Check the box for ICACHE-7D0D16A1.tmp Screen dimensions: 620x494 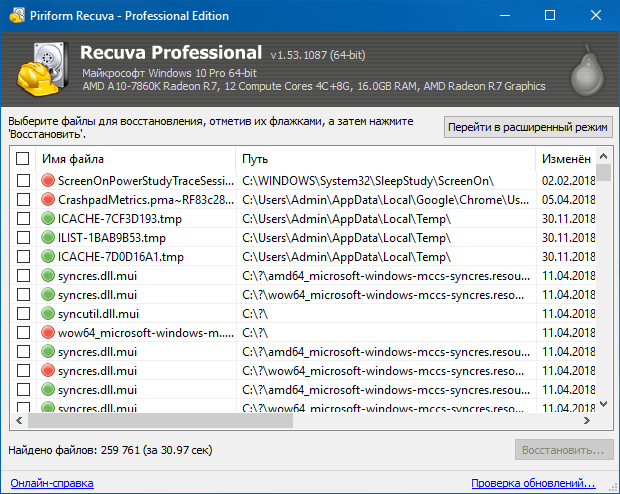point(23,257)
